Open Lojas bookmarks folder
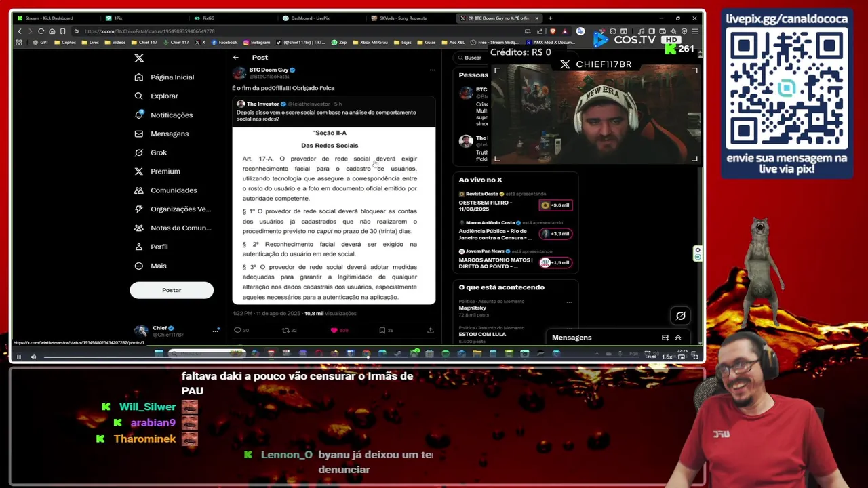The height and width of the screenshot is (488, 868). pyautogui.click(x=403, y=43)
